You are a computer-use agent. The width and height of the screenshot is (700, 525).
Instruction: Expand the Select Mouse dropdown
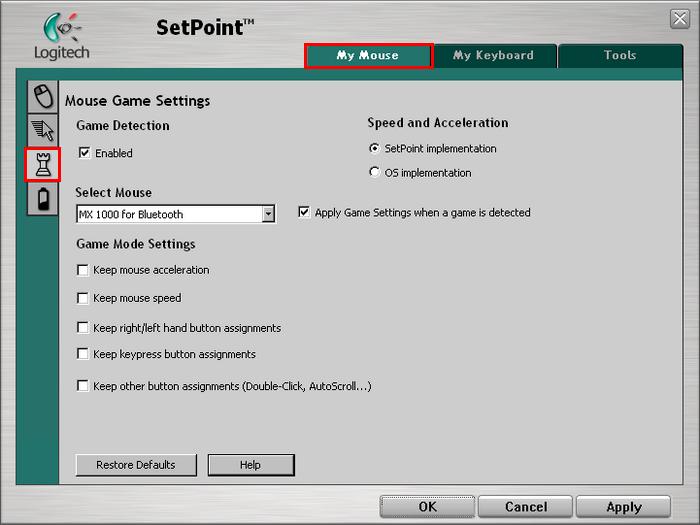[x=268, y=214]
